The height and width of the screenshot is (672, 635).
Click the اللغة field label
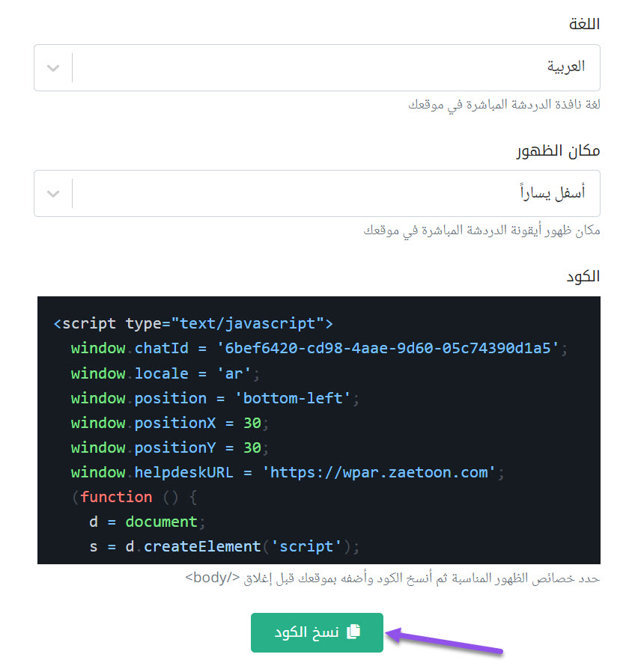[584, 24]
